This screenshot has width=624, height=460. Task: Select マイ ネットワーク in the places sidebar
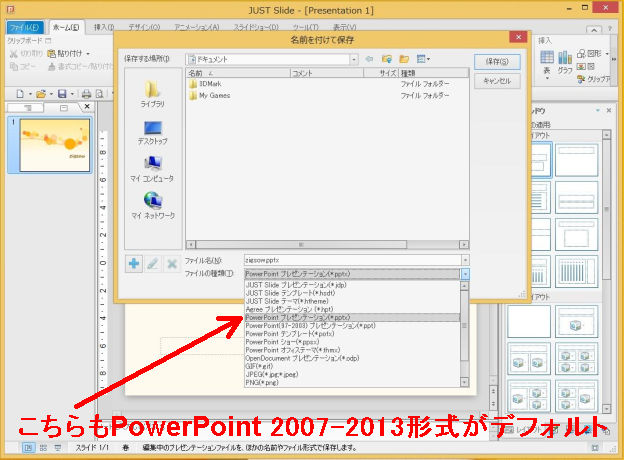[152, 205]
